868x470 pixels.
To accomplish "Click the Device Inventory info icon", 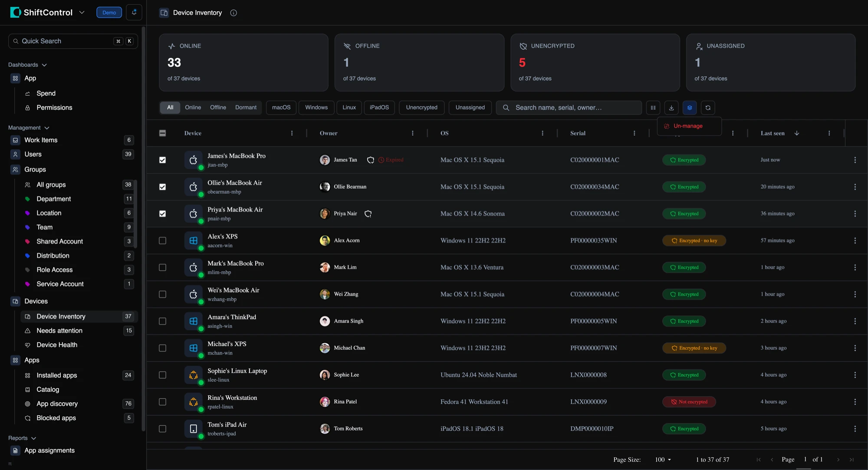I will pos(233,13).
